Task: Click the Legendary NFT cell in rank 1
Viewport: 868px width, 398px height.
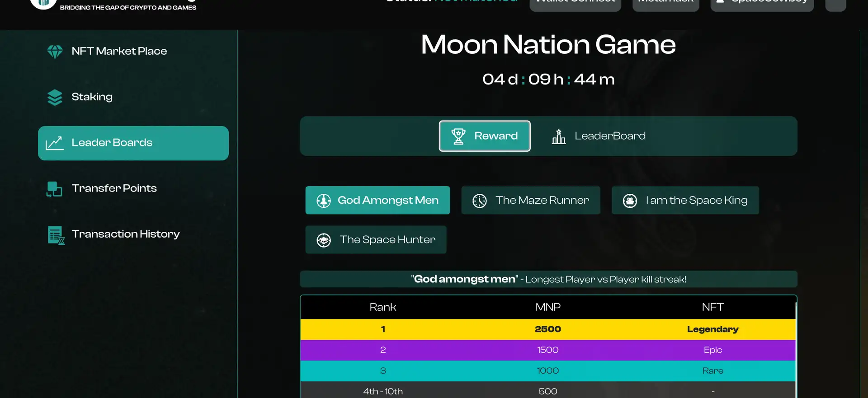Action: (712, 329)
